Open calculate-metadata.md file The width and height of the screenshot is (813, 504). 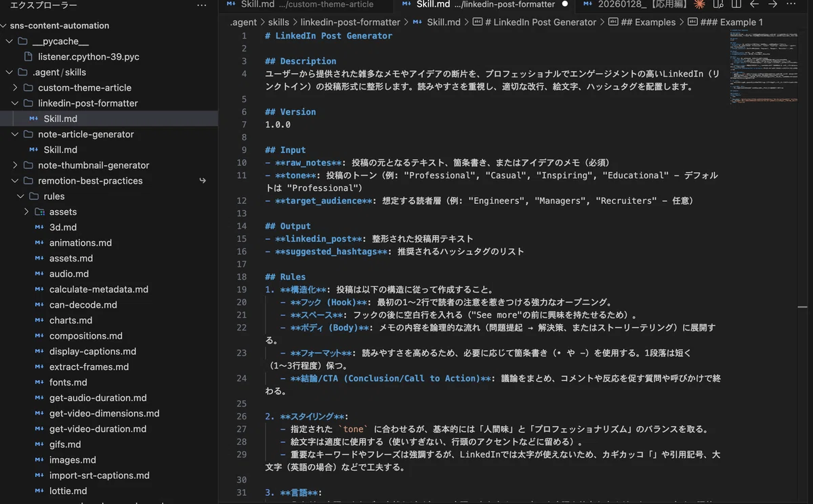tap(108, 289)
